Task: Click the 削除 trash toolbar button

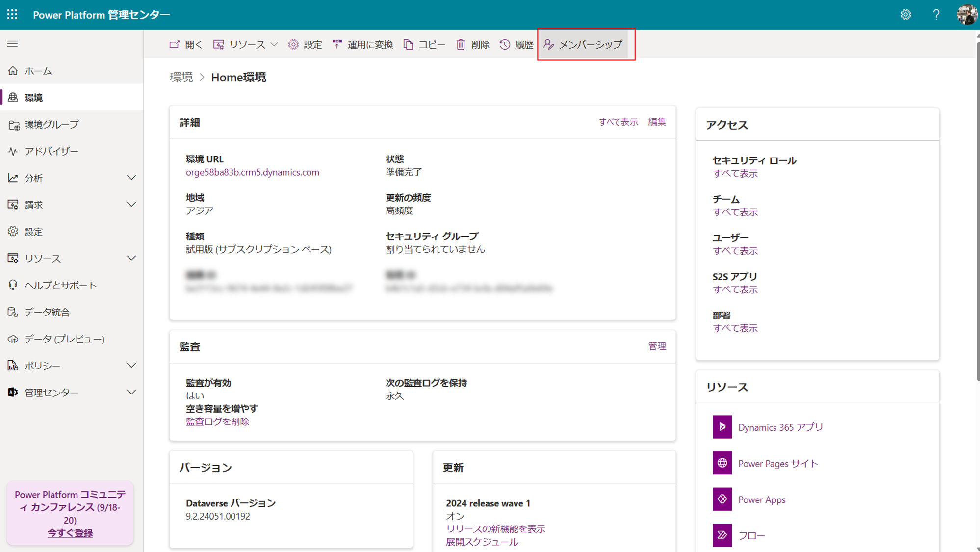Action: [x=473, y=45]
